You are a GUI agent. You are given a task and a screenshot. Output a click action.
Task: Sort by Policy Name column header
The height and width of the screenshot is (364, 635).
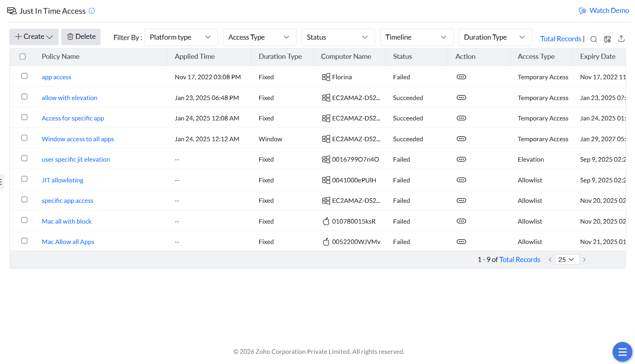[x=60, y=56]
